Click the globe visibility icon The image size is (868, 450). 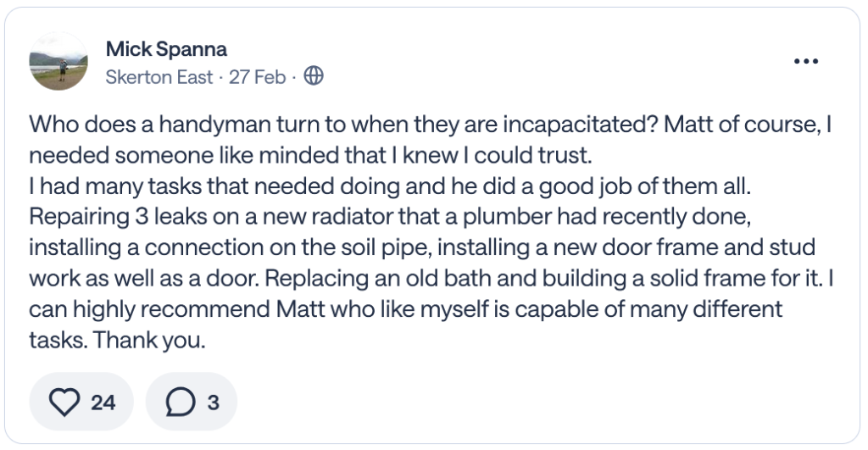pos(314,76)
